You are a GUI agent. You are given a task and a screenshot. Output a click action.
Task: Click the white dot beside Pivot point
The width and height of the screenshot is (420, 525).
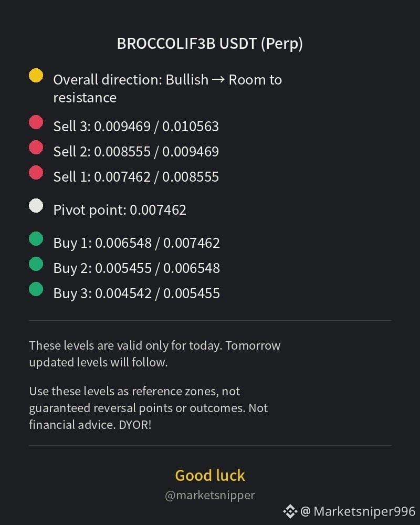tap(36, 206)
